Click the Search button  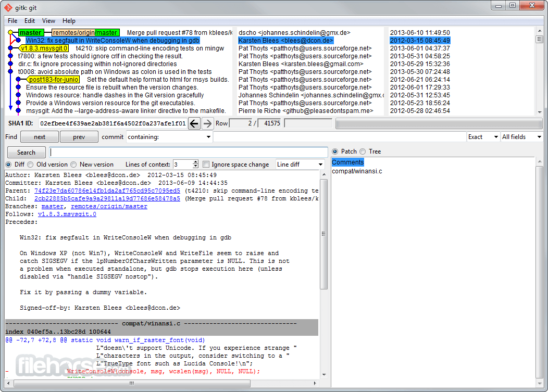(x=26, y=153)
